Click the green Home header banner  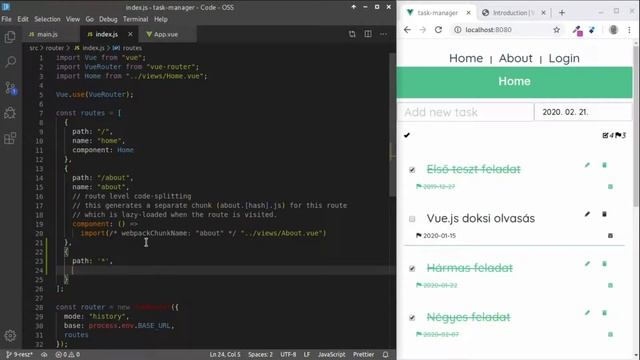(514, 82)
